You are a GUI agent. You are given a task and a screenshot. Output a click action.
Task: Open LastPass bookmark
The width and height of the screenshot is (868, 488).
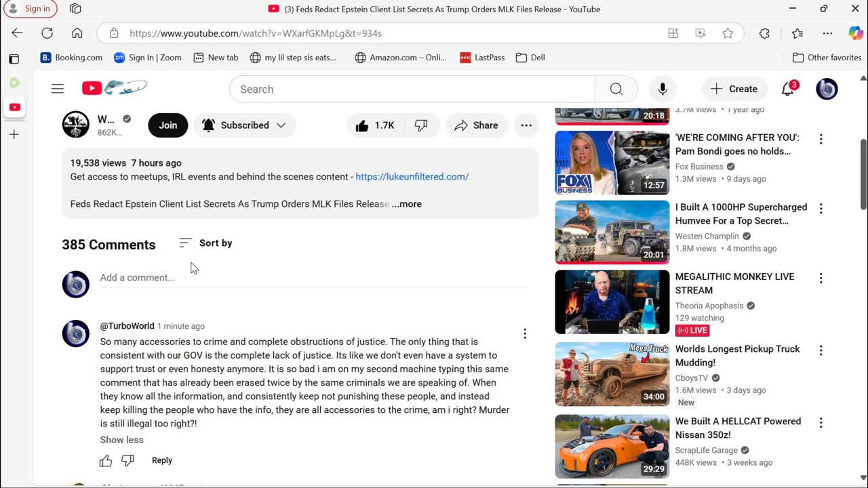tap(482, 58)
